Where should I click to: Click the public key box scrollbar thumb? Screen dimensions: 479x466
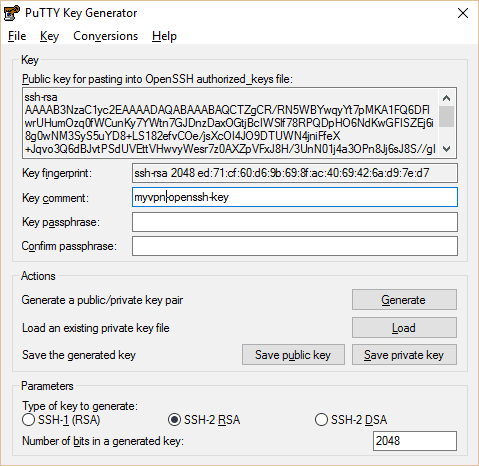[446, 116]
